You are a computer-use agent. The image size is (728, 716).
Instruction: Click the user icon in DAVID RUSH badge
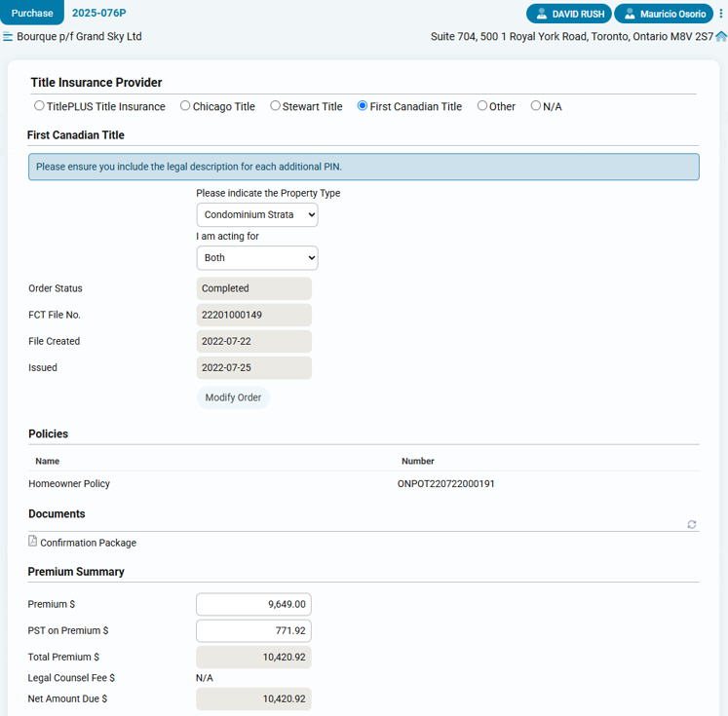pos(541,14)
